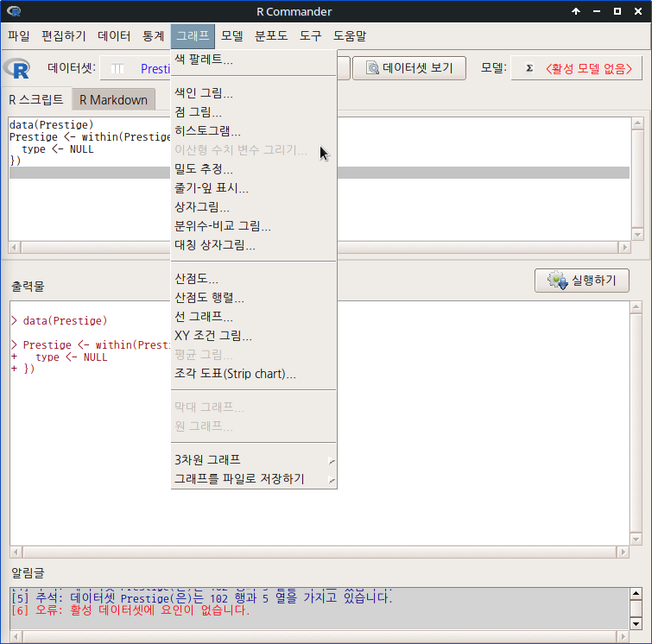This screenshot has height=644, width=652.
Task: Open the 도구 menu
Action: pos(311,35)
